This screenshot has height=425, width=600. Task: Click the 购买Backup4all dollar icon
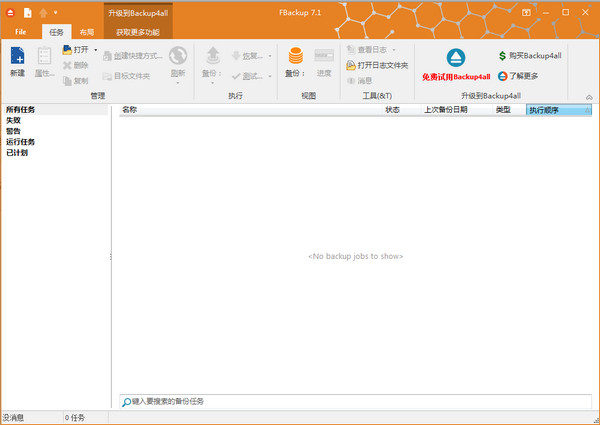click(x=502, y=56)
